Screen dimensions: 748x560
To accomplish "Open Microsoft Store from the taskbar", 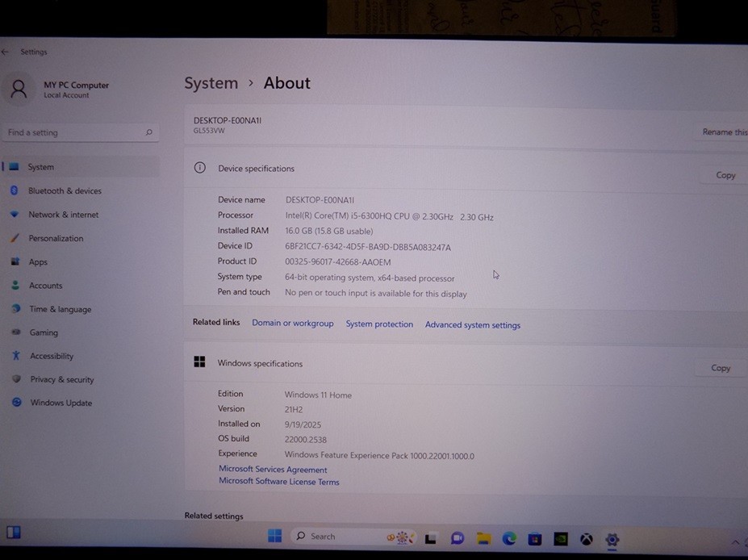I will point(535,539).
